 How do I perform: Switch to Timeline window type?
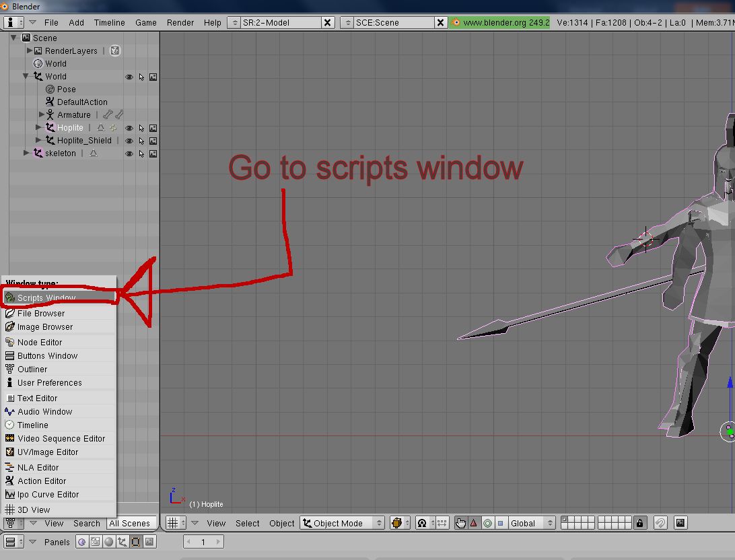tap(59, 425)
